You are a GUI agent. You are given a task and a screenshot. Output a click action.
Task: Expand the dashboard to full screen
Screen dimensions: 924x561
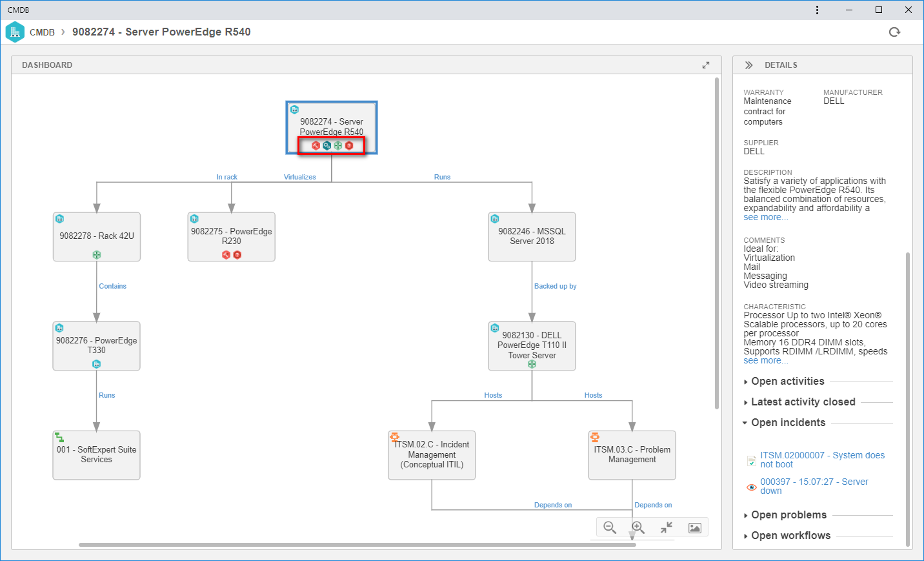tap(706, 65)
